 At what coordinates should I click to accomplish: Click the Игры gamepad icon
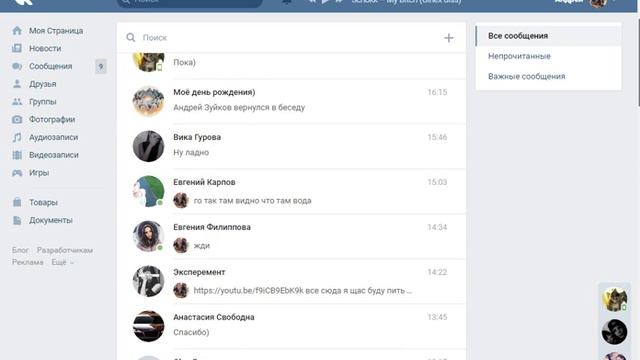click(x=17, y=173)
